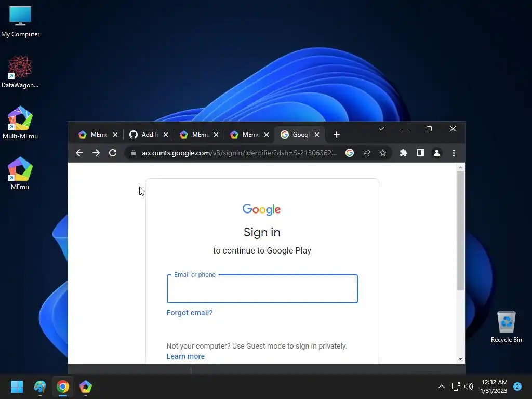Image resolution: width=532 pixels, height=399 pixels.
Task: Minimize the Chrome window
Action: point(405,129)
